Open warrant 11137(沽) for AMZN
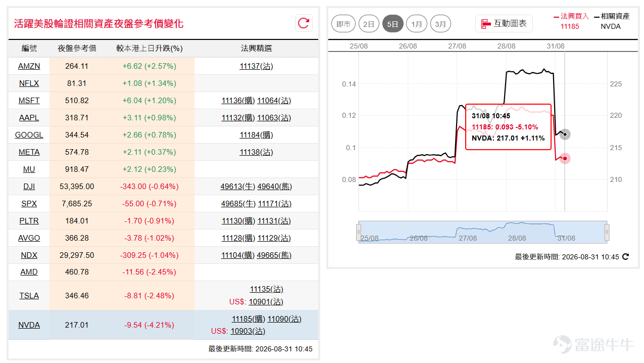This screenshot has height=363, width=644. [256, 66]
